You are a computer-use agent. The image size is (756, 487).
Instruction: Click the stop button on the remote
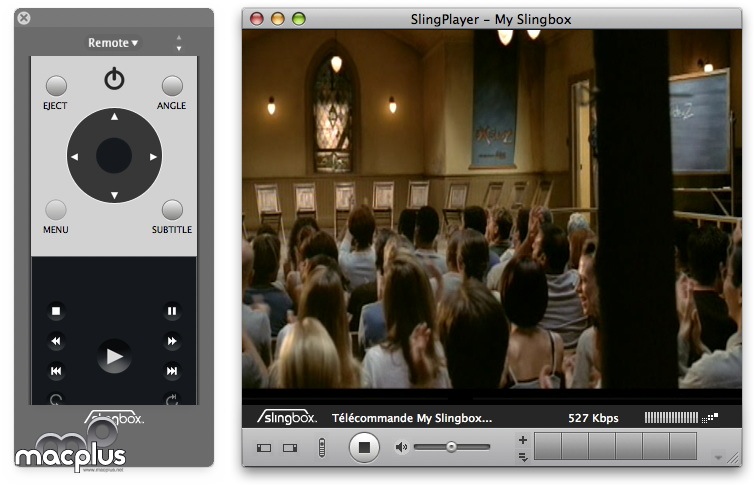pos(56,311)
